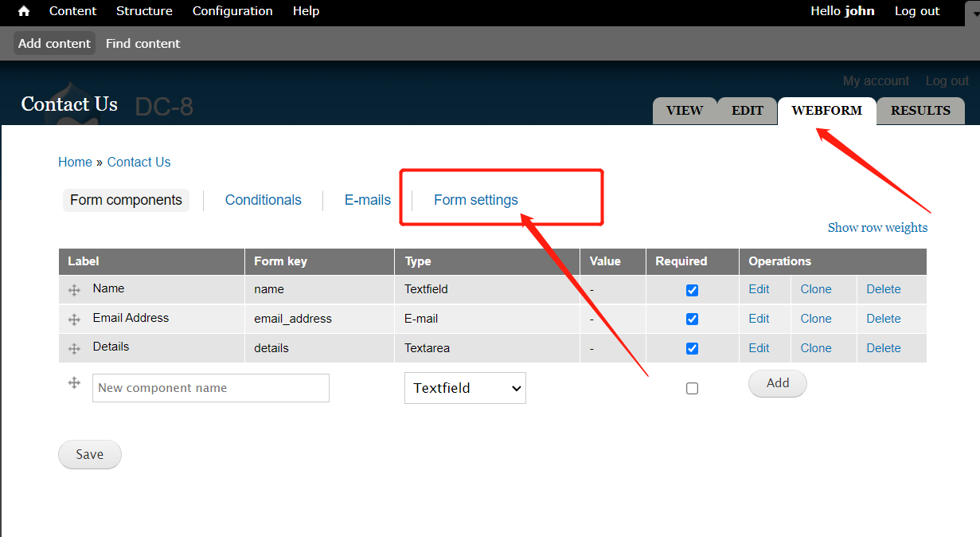Image resolution: width=980 pixels, height=537 pixels.
Task: Open the Textfield type dropdown
Action: [465, 388]
